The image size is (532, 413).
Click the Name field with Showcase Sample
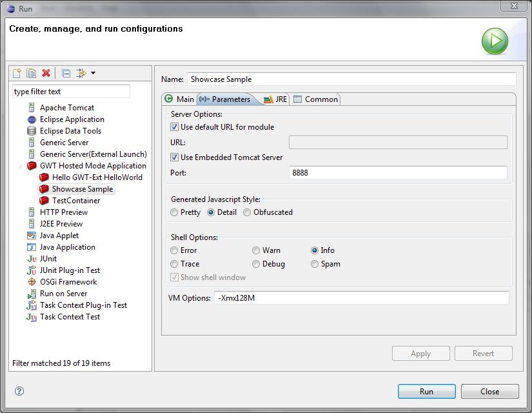point(351,79)
